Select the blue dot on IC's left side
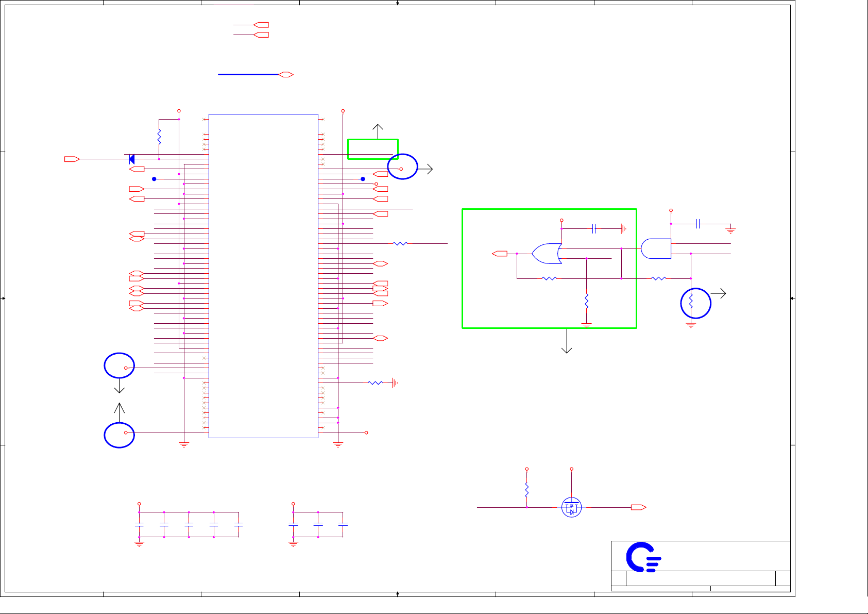The image size is (868, 614). tap(154, 179)
